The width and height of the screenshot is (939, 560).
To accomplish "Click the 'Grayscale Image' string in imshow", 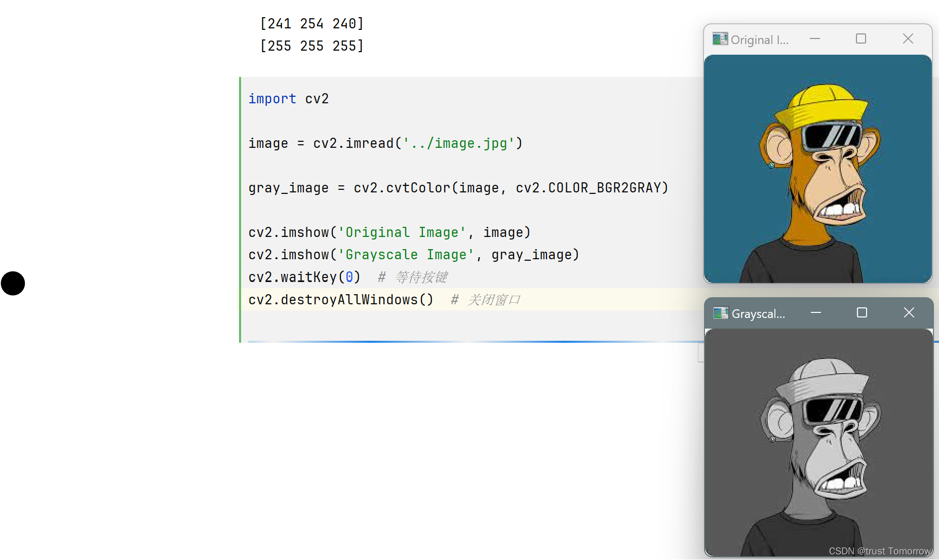I will pyautogui.click(x=406, y=255).
